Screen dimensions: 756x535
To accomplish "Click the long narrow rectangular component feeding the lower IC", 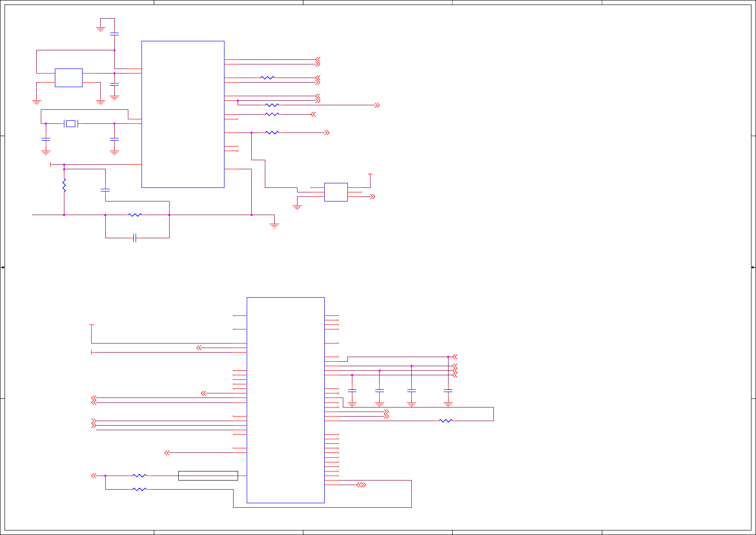I will point(208,476).
